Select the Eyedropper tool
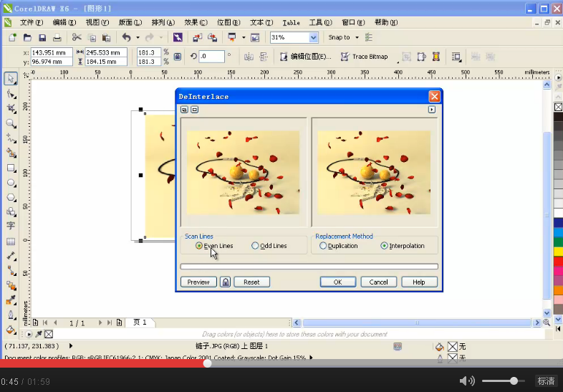The image size is (563, 392). click(x=11, y=300)
